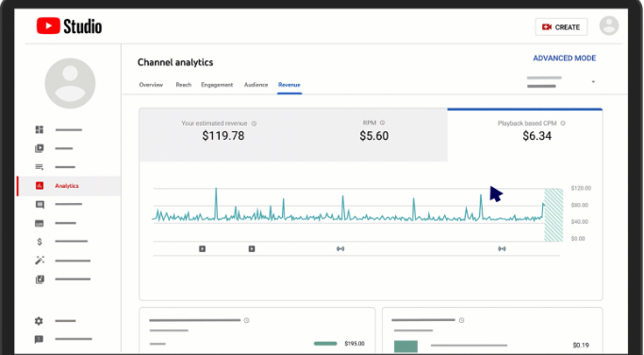Select the Your estimated revenue card
The height and width of the screenshot is (355, 644).
[x=217, y=135]
